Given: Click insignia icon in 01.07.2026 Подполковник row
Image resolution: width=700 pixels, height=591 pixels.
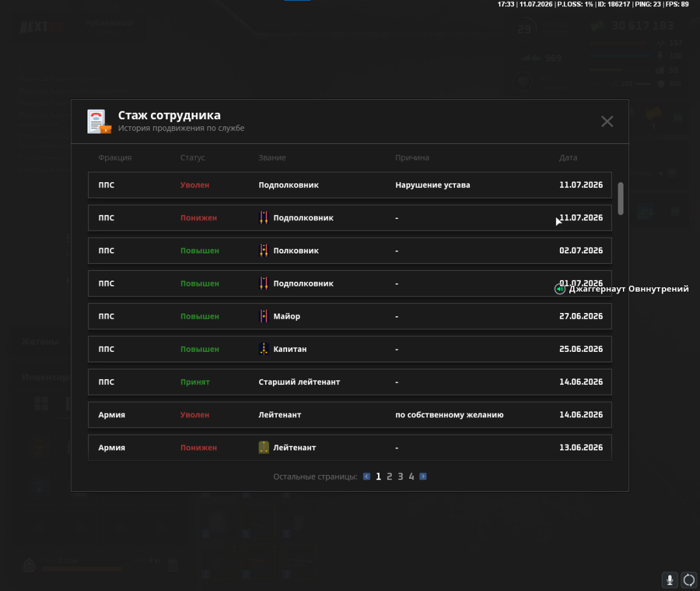Looking at the screenshot, I should pyautogui.click(x=264, y=283).
